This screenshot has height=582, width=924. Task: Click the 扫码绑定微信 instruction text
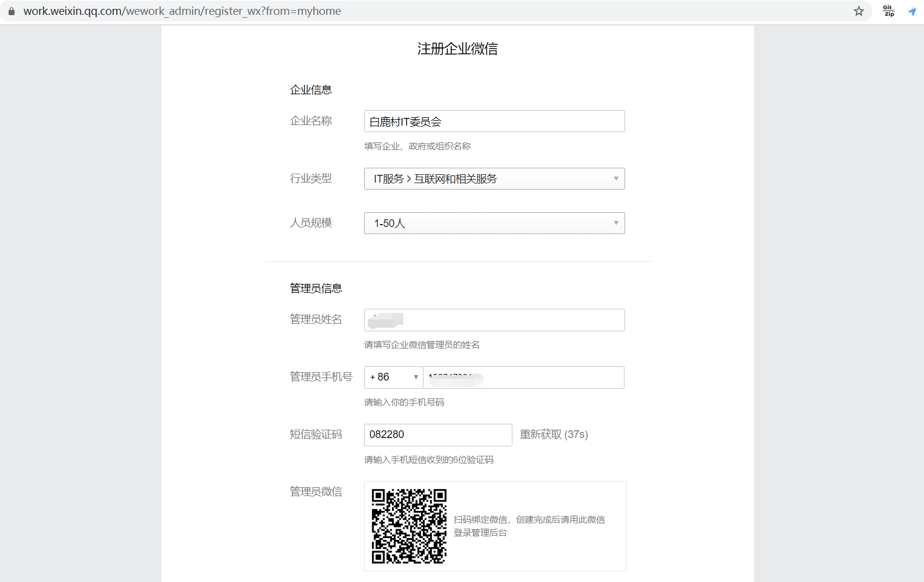coord(529,526)
